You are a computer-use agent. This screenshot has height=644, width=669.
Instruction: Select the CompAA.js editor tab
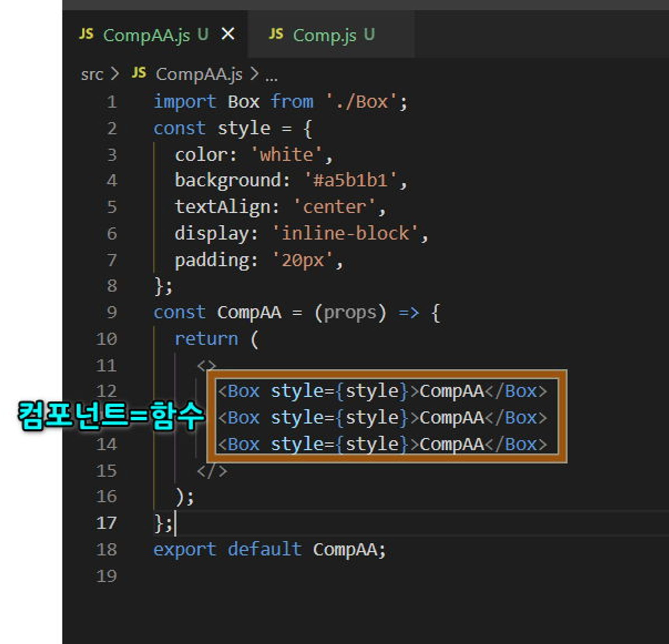pos(146,35)
